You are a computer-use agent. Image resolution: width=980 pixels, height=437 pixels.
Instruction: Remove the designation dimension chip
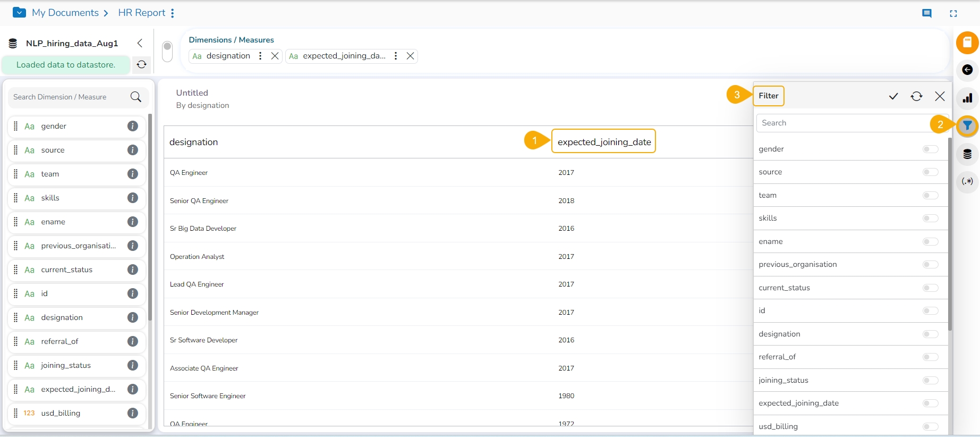[275, 56]
